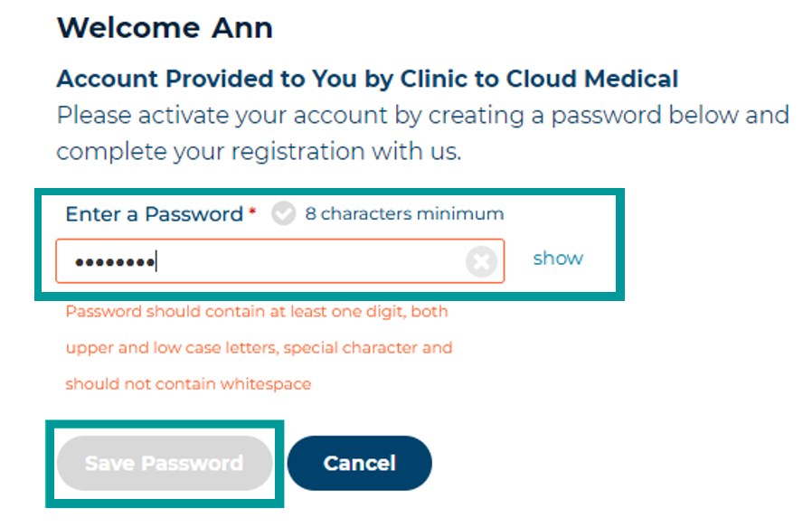Click the disabled Save Password button
The width and height of the screenshot is (812, 527).
coord(165,463)
